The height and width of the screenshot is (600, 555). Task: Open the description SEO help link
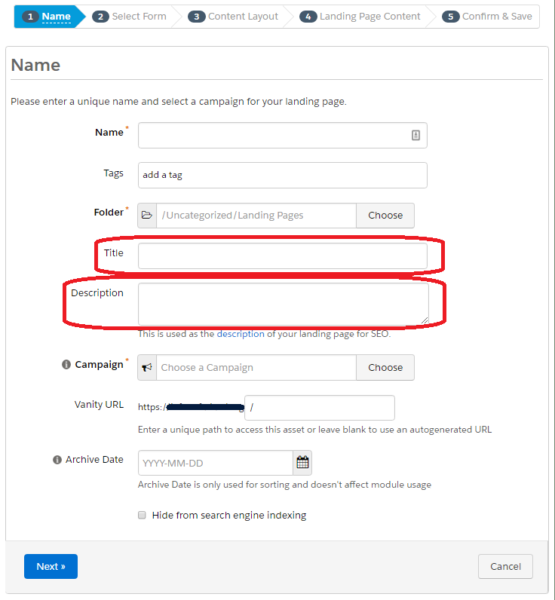tap(240, 334)
